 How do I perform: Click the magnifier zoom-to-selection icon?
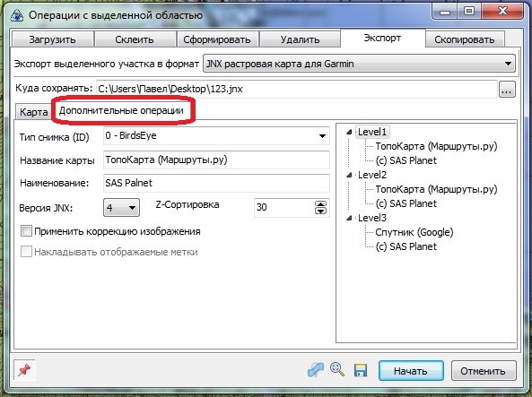click(337, 369)
